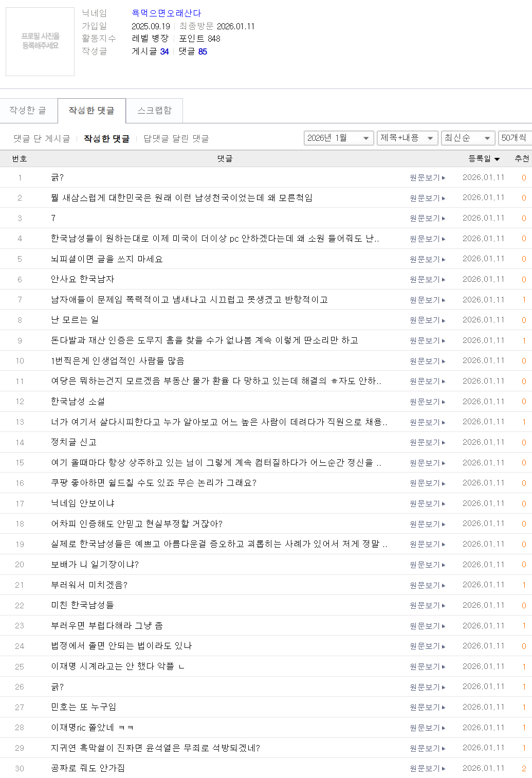Open the 게시글 34 link
Screen dimensions: 532x778
tap(163, 51)
